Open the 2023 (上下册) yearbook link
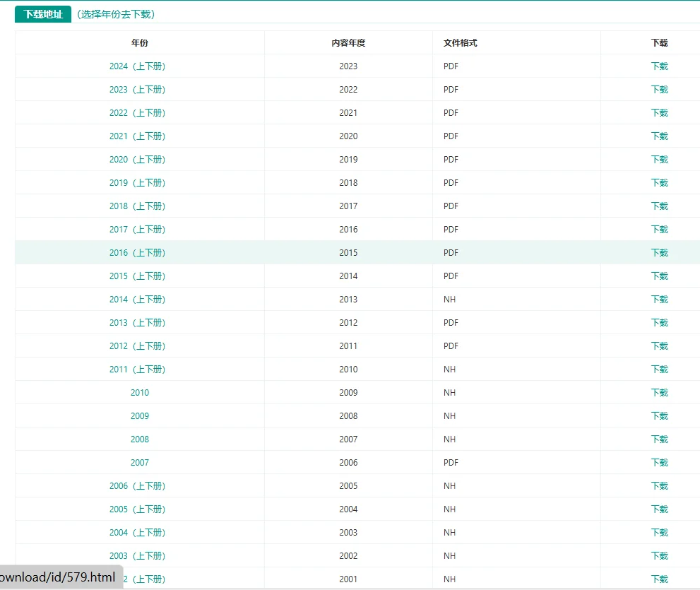 [138, 89]
